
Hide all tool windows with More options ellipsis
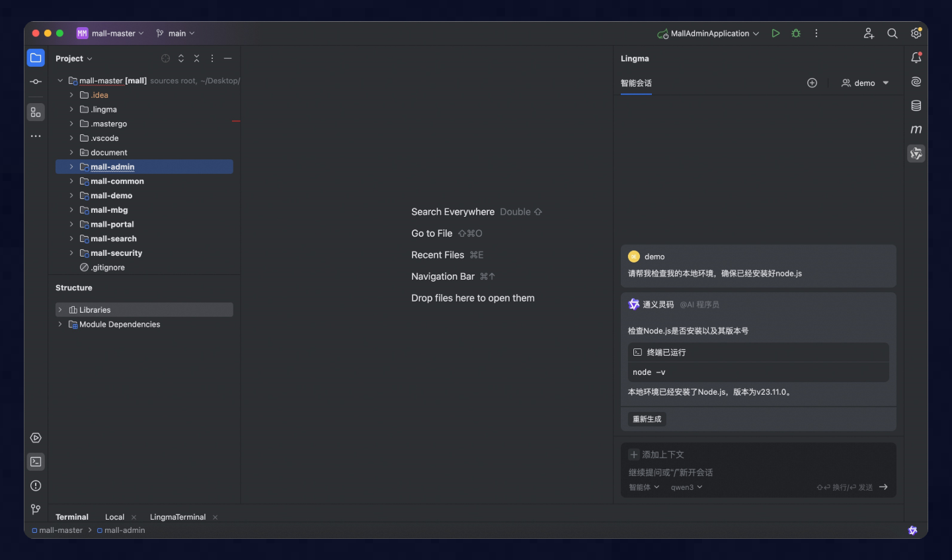point(212,58)
